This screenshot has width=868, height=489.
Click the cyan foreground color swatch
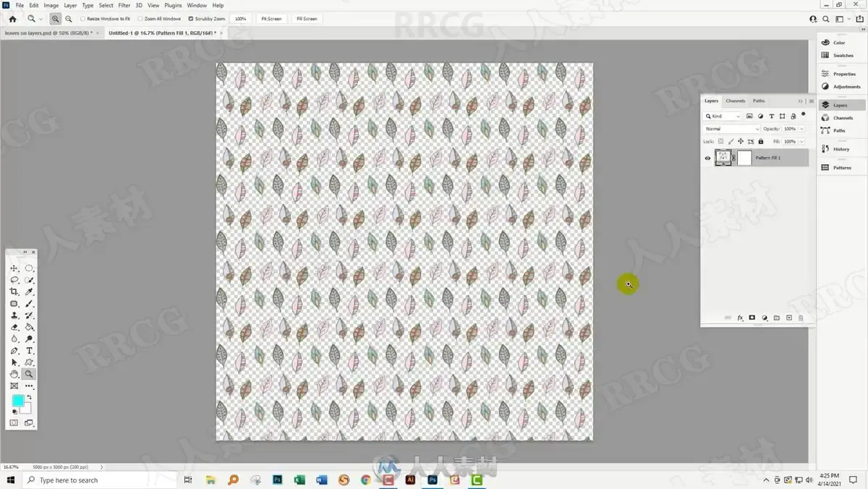click(x=17, y=401)
